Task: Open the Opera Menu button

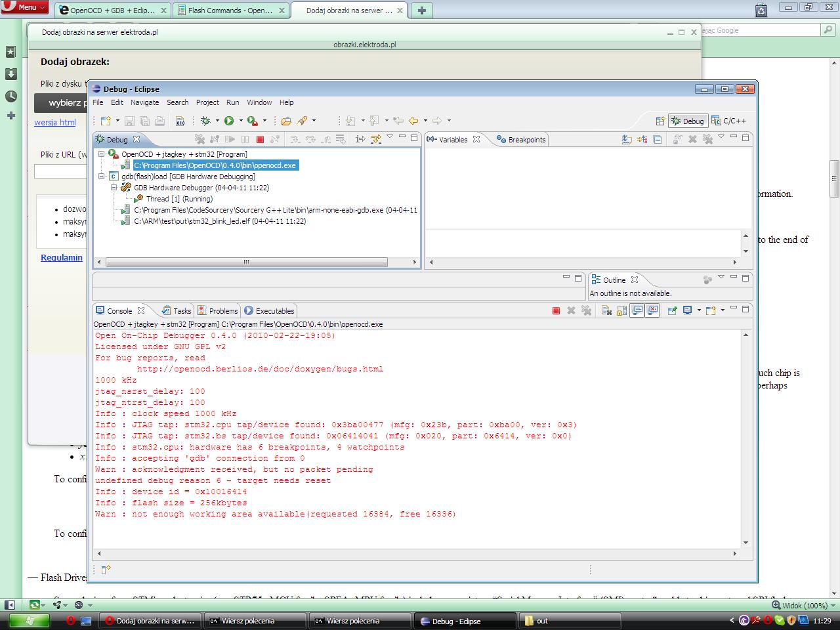Action: [x=25, y=7]
